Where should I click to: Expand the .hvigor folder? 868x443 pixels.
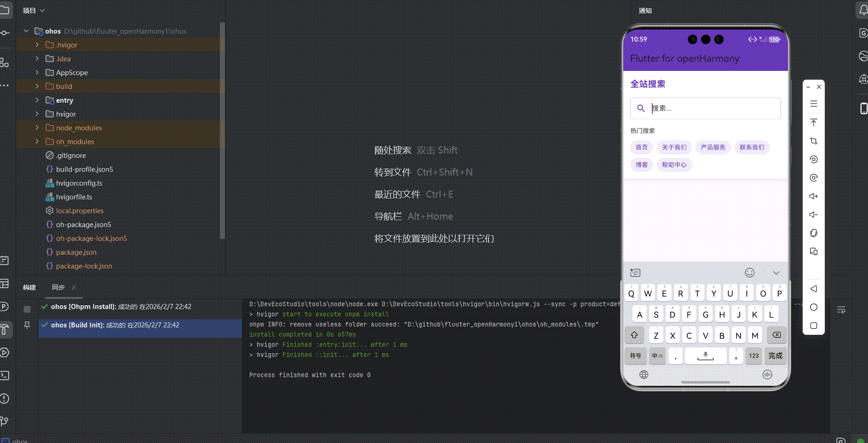pos(37,45)
